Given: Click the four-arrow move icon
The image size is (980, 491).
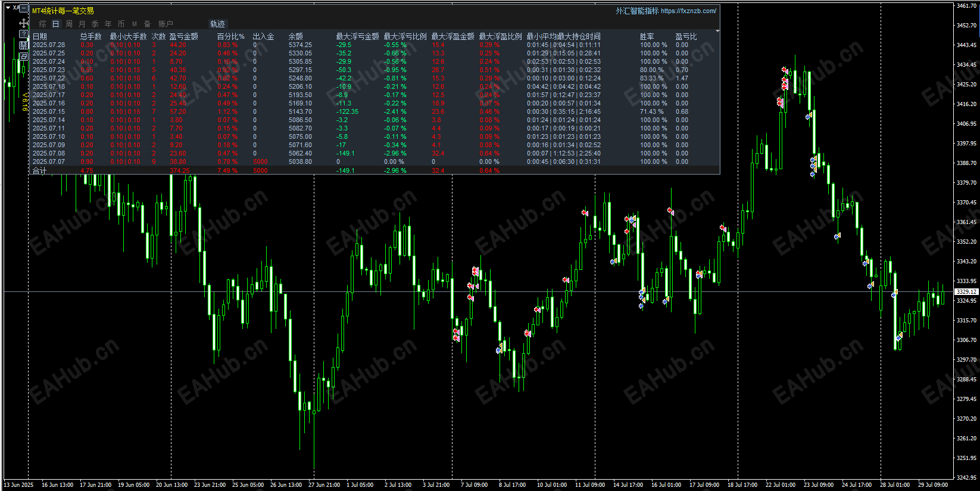Looking at the screenshot, I should (x=24, y=23).
